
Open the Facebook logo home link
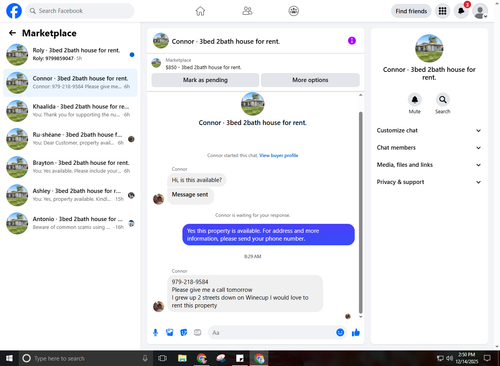click(14, 11)
